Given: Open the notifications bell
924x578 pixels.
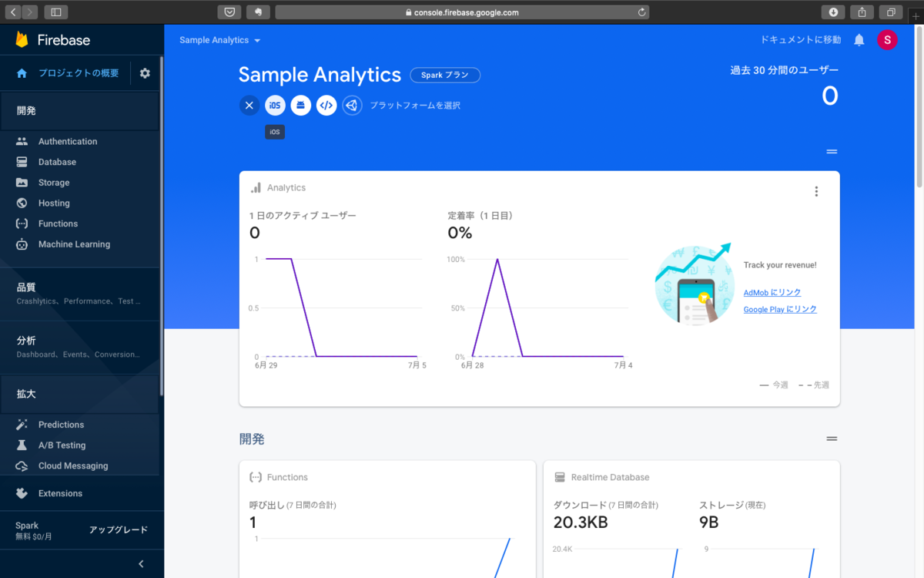Looking at the screenshot, I should point(859,40).
